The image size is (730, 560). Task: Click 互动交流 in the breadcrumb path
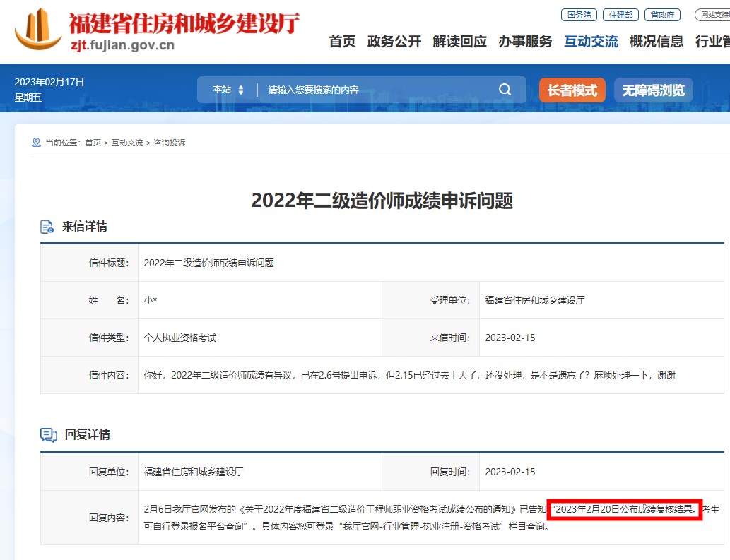127,143
